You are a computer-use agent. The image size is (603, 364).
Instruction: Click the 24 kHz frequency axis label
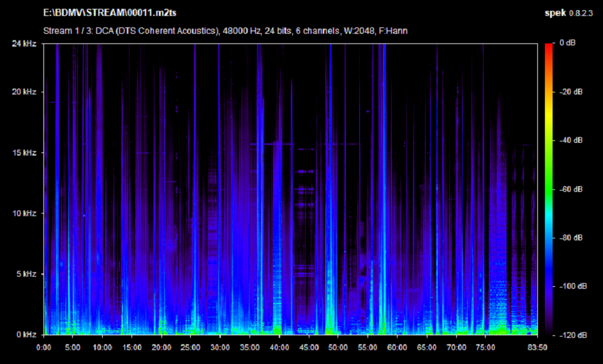point(26,43)
